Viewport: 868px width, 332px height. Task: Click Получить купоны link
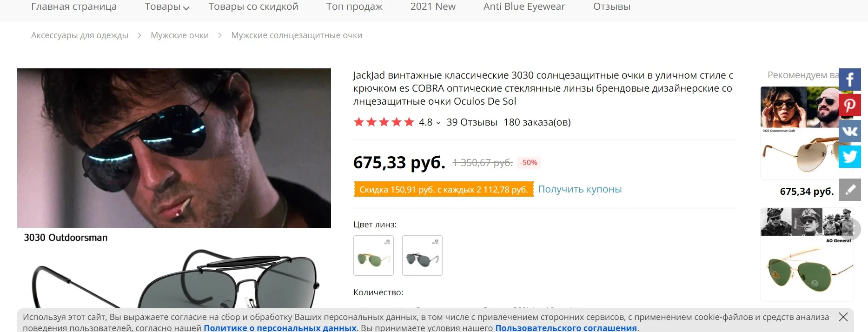point(580,189)
